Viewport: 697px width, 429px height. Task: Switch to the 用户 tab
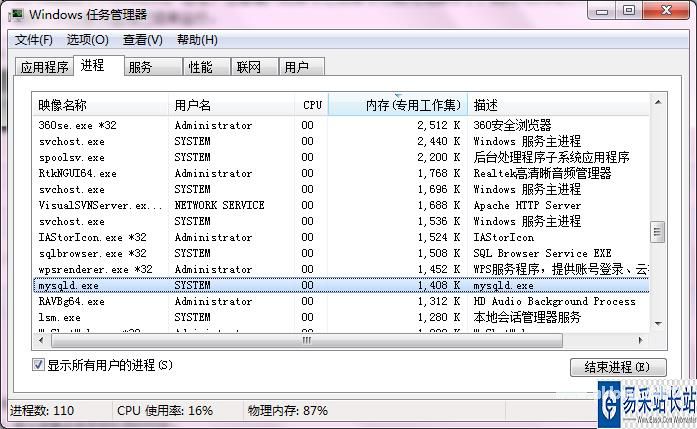[x=301, y=67]
